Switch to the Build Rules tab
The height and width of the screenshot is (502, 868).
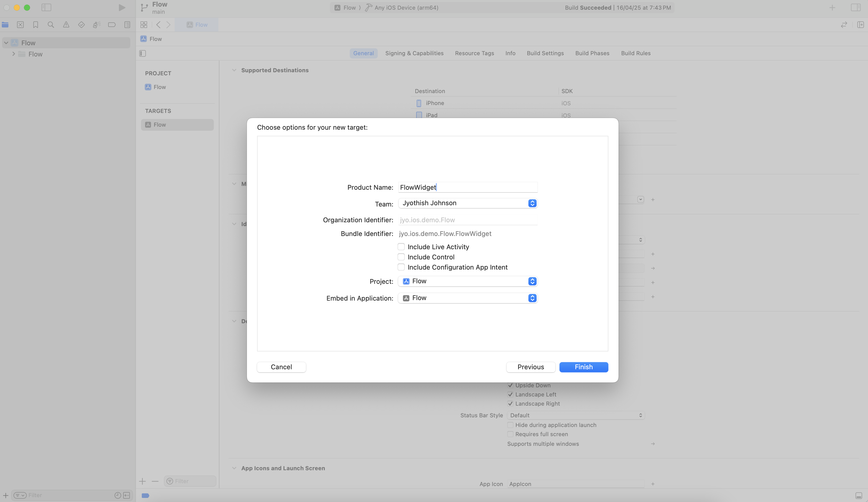[x=636, y=53]
